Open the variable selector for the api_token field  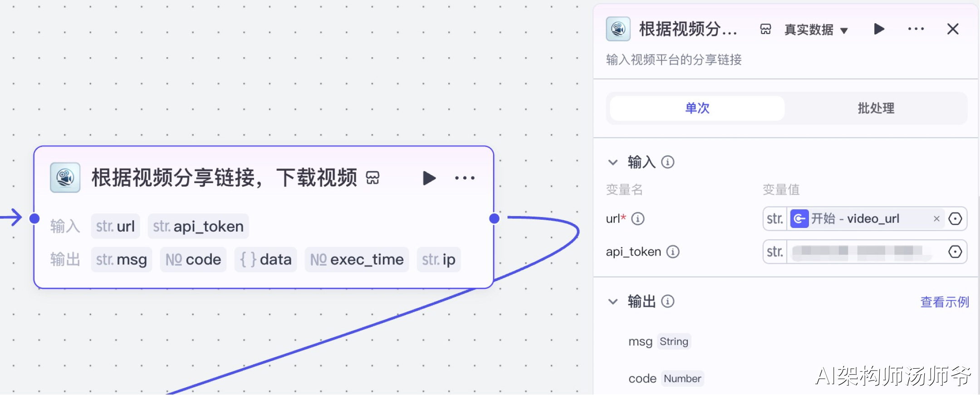pyautogui.click(x=955, y=252)
